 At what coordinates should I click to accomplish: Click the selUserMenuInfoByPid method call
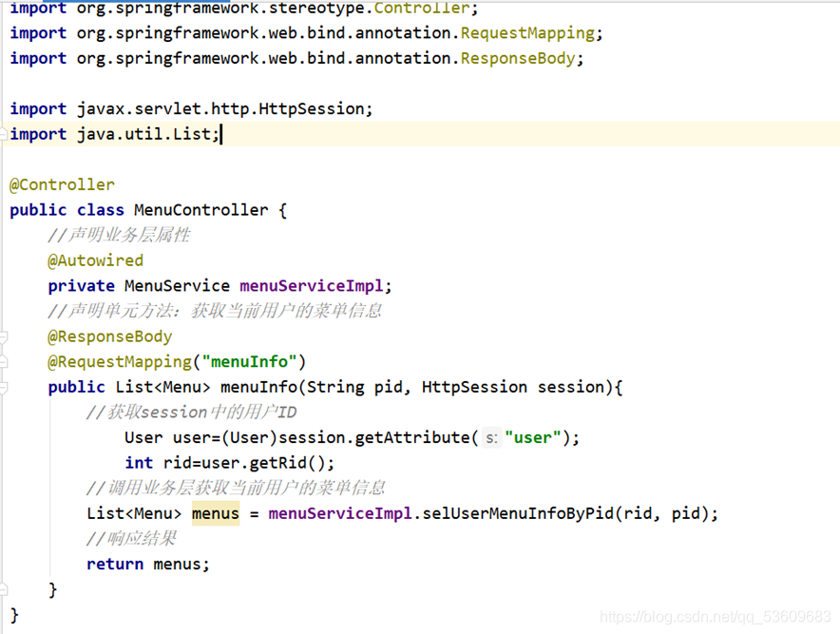tap(518, 513)
